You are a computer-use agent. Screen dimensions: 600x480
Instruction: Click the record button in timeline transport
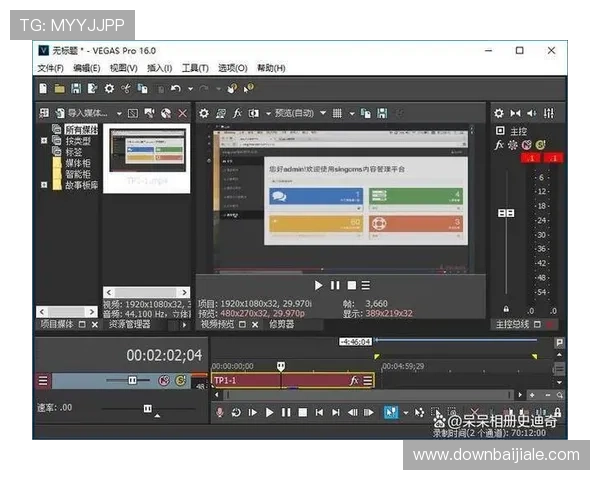(x=220, y=412)
